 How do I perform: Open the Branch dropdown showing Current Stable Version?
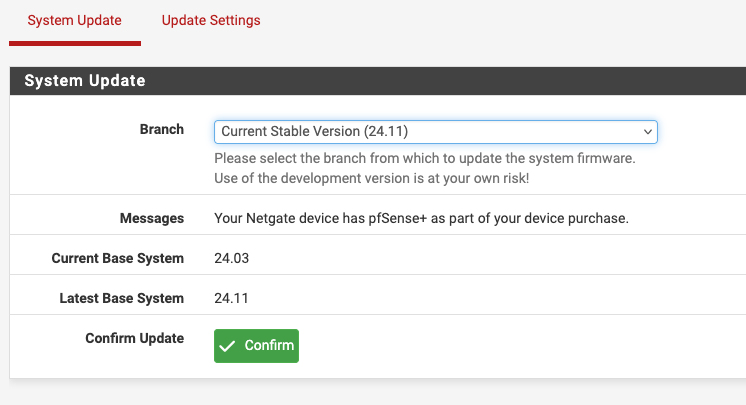436,132
